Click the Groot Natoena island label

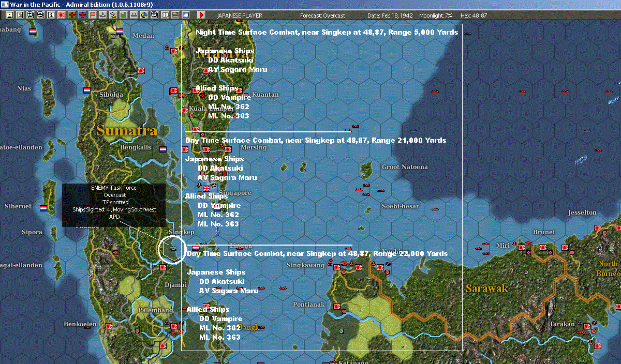(405, 167)
